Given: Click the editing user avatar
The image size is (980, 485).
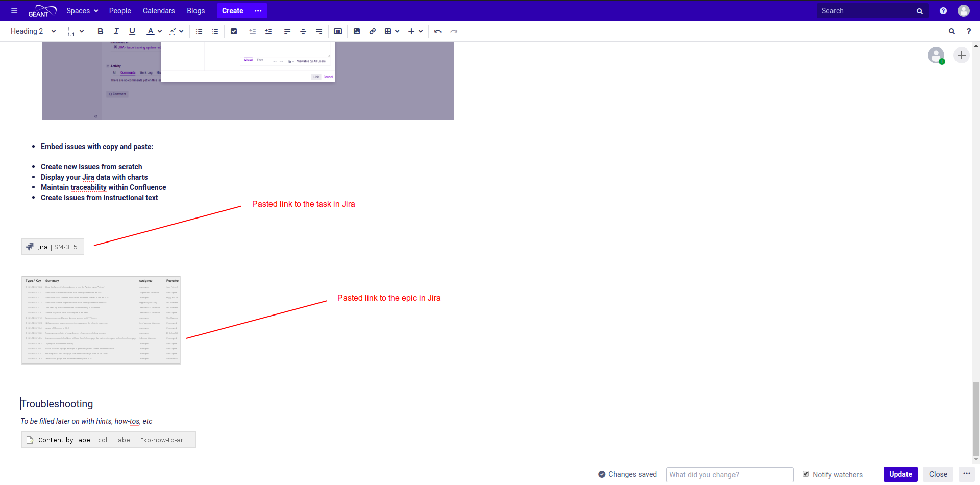Looking at the screenshot, I should [936, 55].
